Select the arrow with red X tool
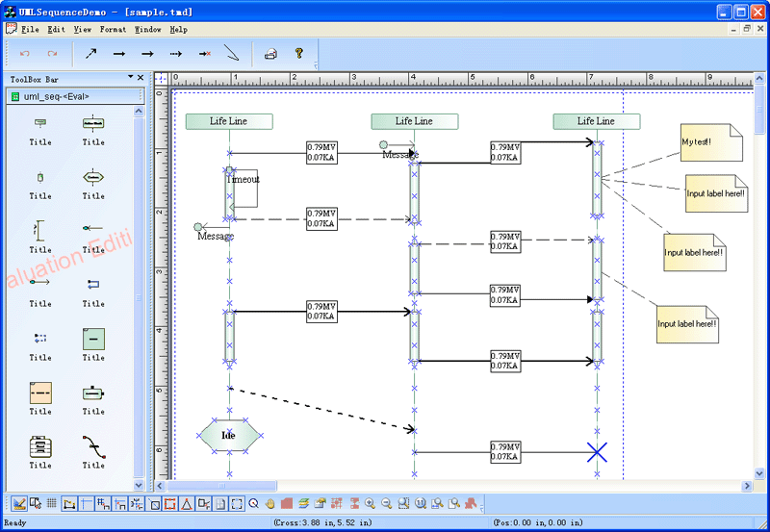 point(204,54)
